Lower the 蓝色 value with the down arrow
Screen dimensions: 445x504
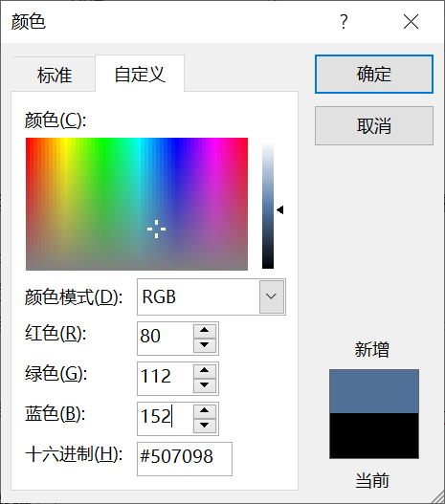click(205, 426)
